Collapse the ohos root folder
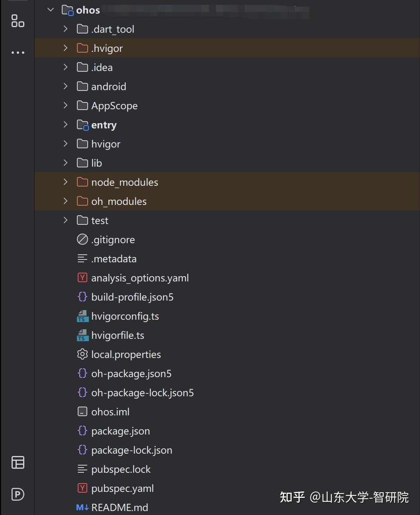 click(51, 10)
